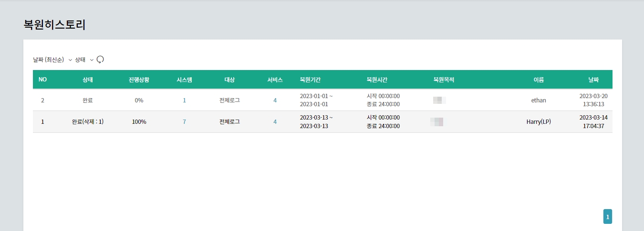Open system count link 1 in ethan's row

[x=184, y=100]
